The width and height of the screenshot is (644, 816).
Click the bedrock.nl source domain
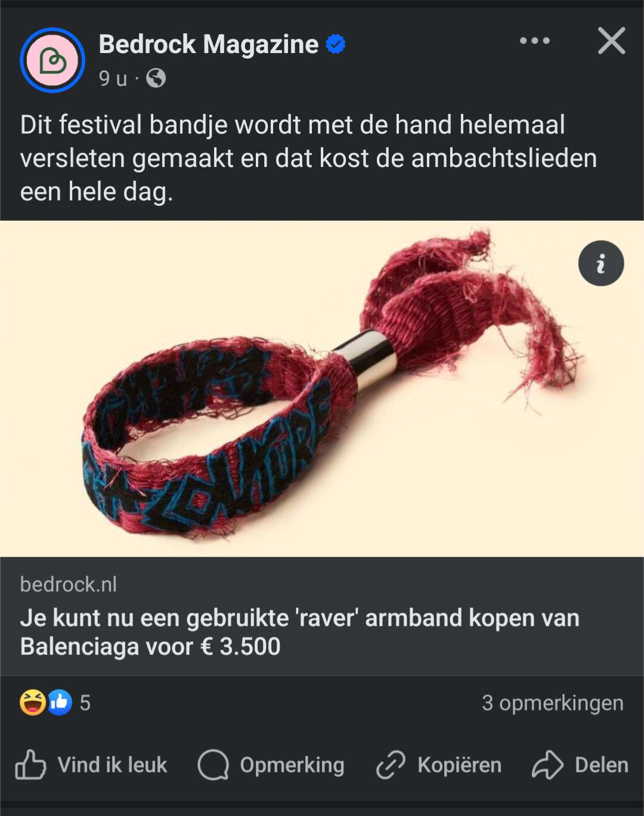tap(69, 585)
